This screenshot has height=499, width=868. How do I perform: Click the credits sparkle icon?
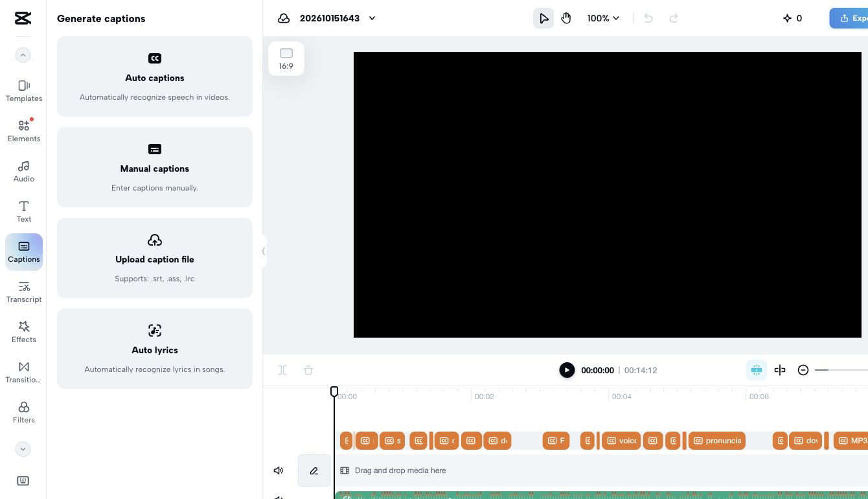pos(788,18)
